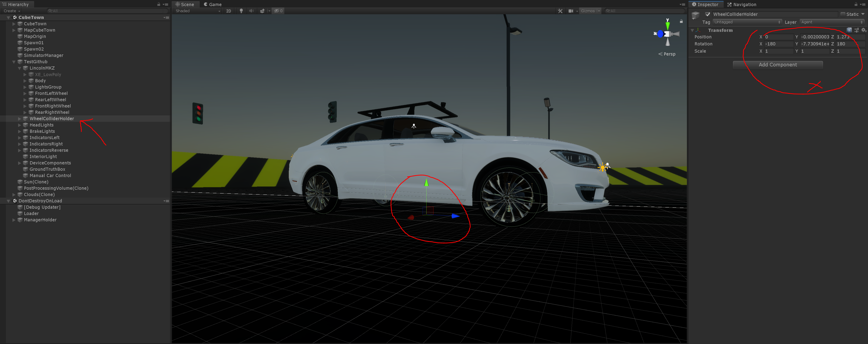Click the blue Z-axis move handle arrow
Screen dimensions: 868x344
click(x=455, y=216)
